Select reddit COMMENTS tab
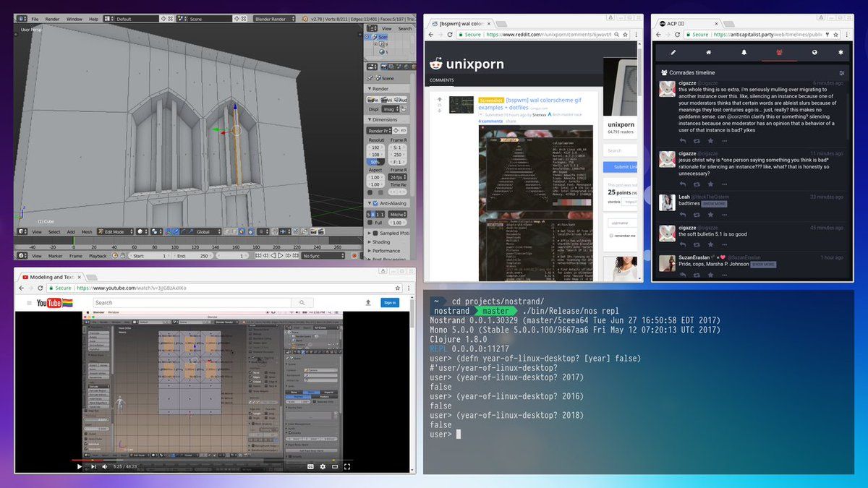 [442, 80]
